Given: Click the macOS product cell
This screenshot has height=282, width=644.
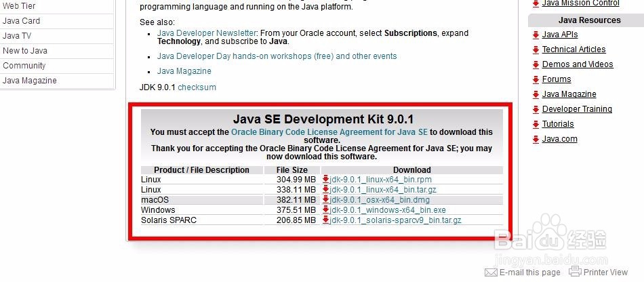Looking at the screenshot, I should (x=201, y=200).
